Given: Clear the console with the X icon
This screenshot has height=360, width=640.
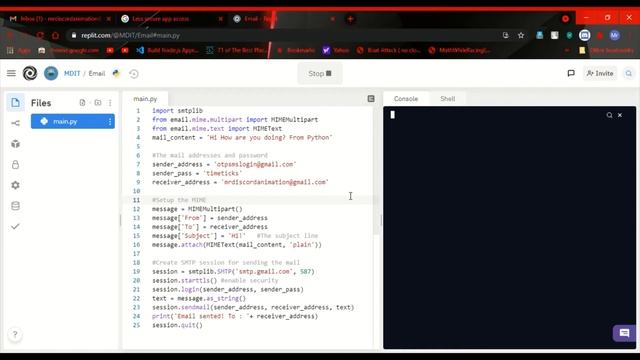Looking at the screenshot, I should click(620, 115).
